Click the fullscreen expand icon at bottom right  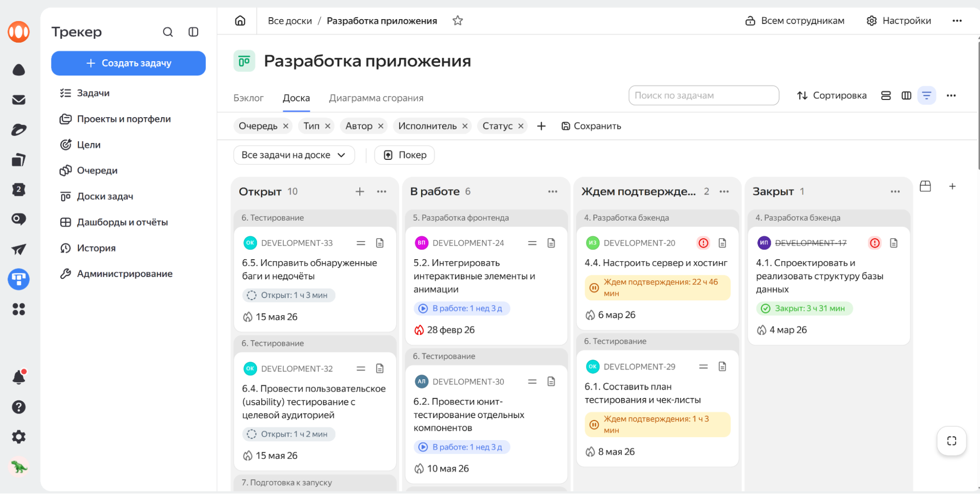[x=951, y=441]
